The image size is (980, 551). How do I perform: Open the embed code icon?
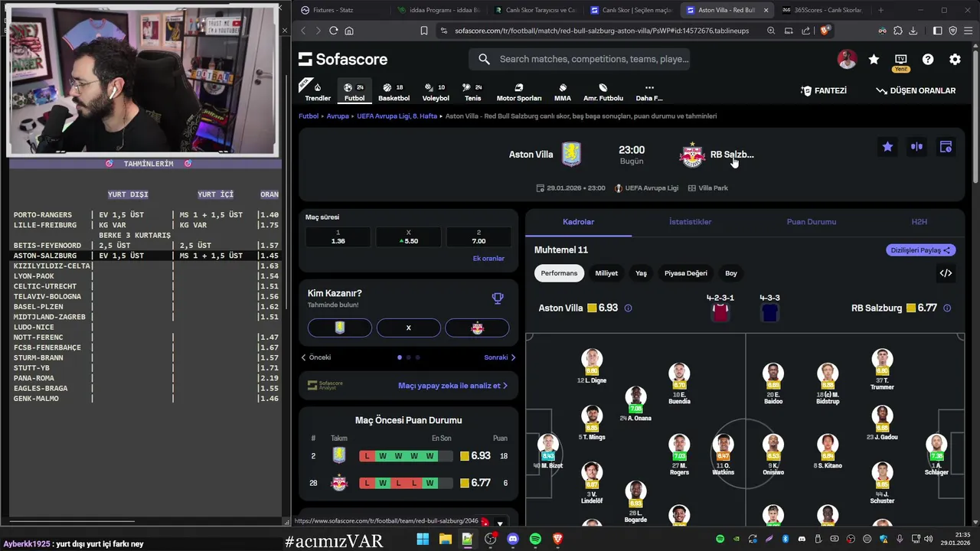click(946, 273)
